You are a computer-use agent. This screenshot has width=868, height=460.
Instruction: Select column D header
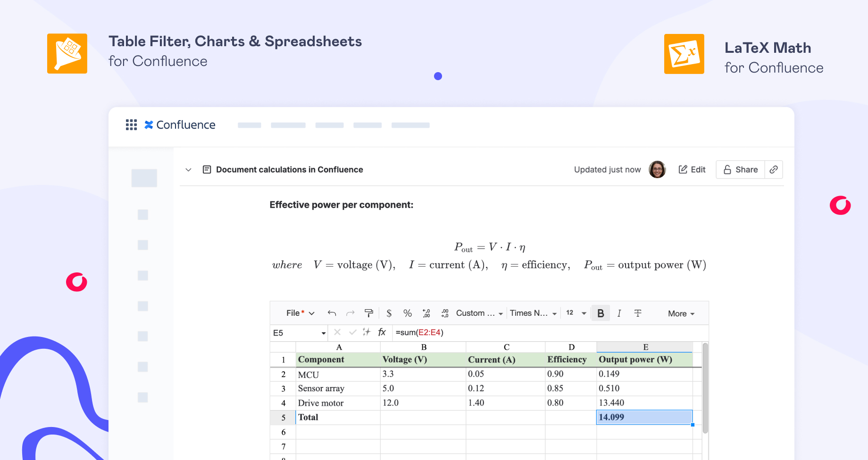[x=571, y=347]
